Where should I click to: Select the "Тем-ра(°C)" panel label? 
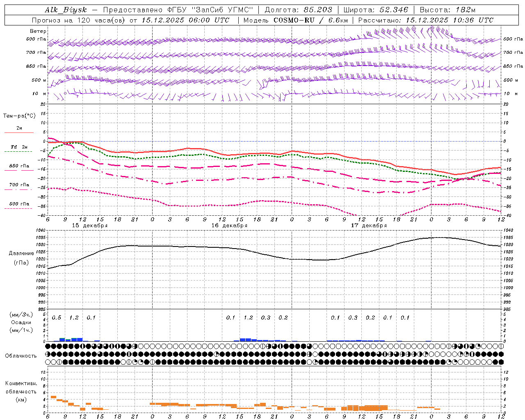coord(19,116)
